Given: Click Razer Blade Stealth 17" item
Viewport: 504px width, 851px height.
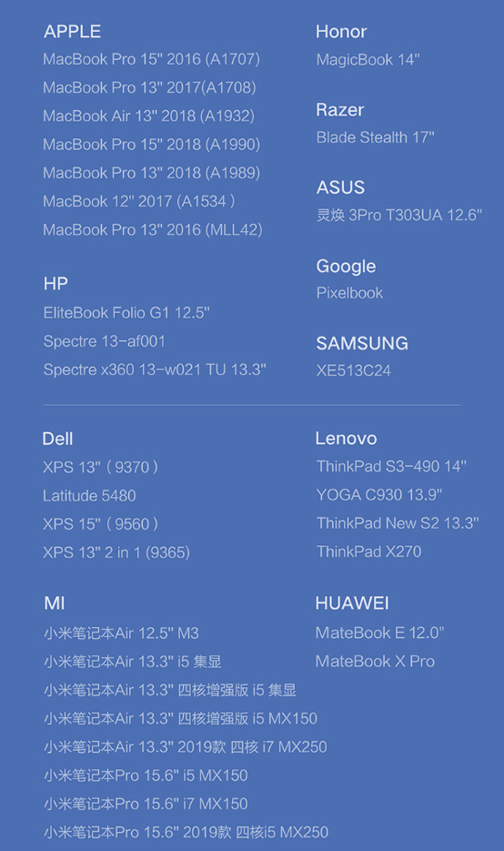Looking at the screenshot, I should click(x=376, y=137).
